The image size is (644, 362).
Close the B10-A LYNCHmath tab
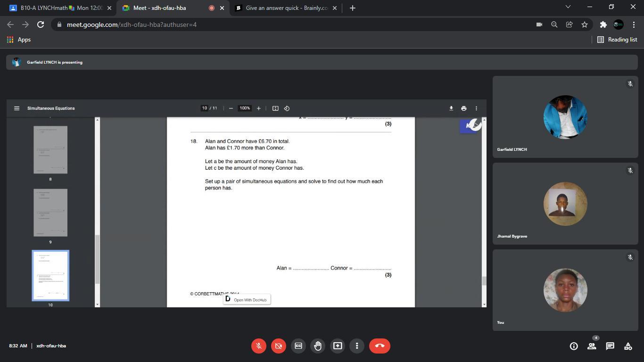tap(109, 8)
